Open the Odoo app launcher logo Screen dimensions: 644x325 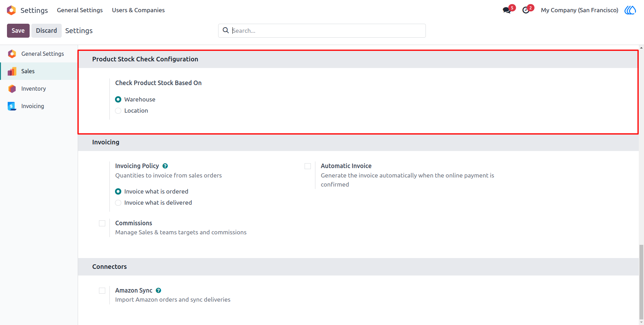pyautogui.click(x=11, y=10)
